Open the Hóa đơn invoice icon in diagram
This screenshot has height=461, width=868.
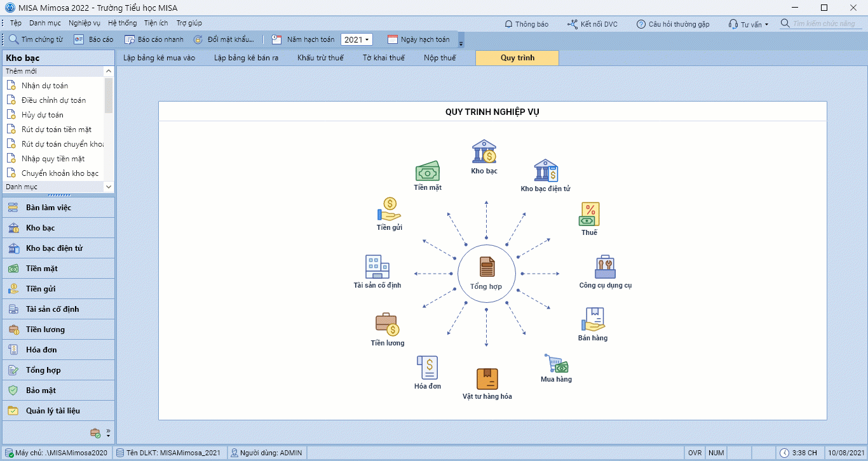tap(428, 368)
